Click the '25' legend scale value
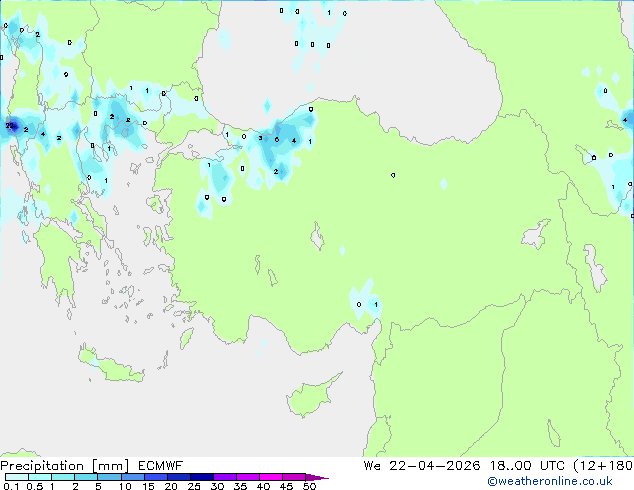This screenshot has width=634, height=490. pyautogui.click(x=194, y=486)
